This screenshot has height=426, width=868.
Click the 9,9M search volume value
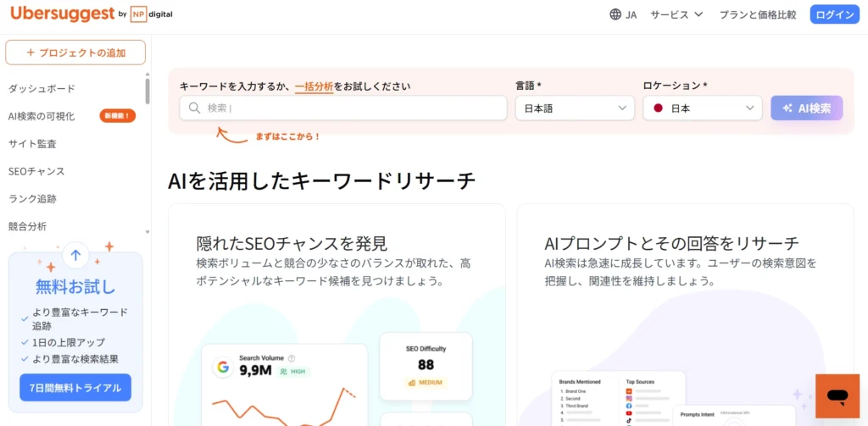(x=255, y=371)
